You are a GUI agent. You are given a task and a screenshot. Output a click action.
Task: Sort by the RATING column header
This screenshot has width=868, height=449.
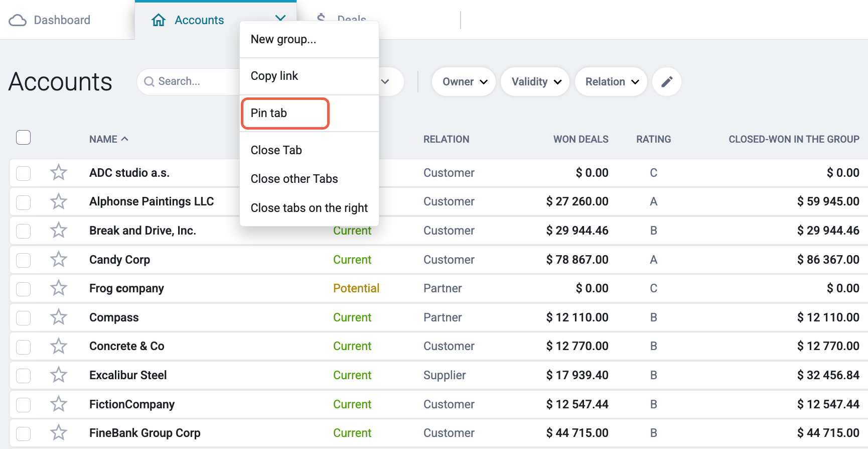pos(654,139)
